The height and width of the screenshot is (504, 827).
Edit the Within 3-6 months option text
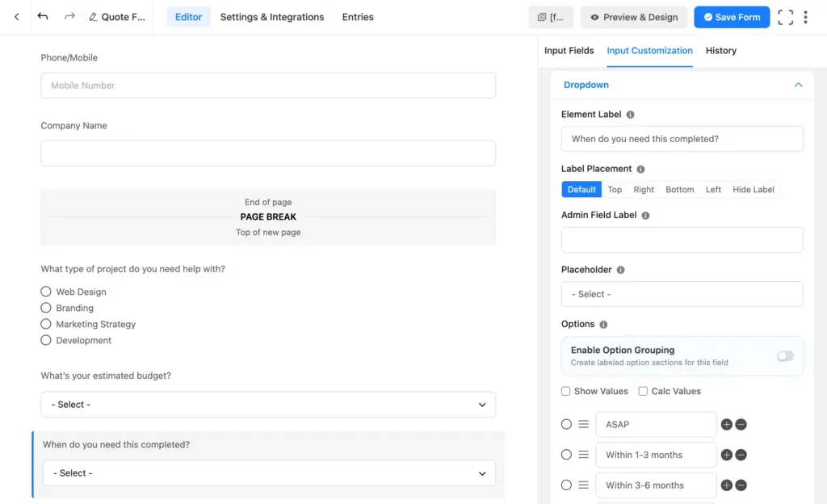656,485
